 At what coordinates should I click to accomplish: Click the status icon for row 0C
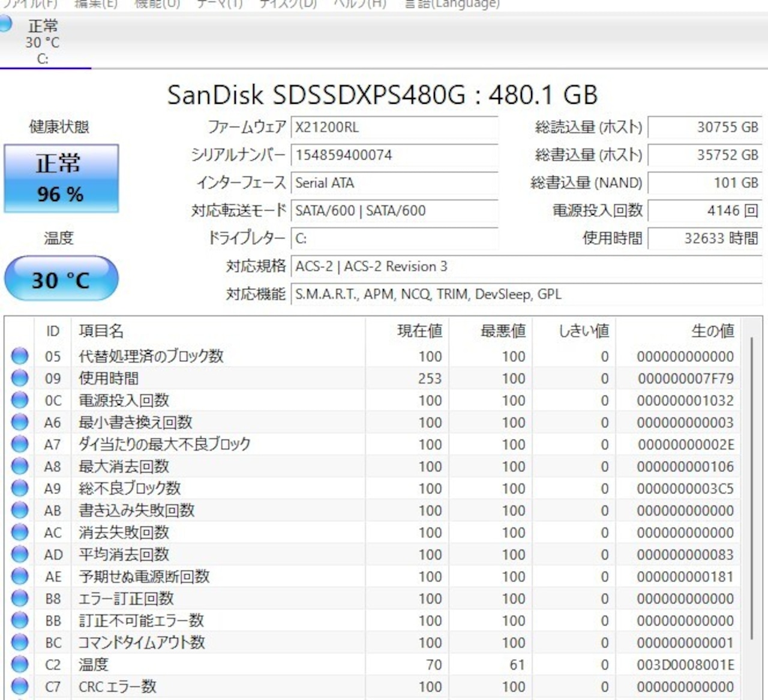[x=20, y=400]
